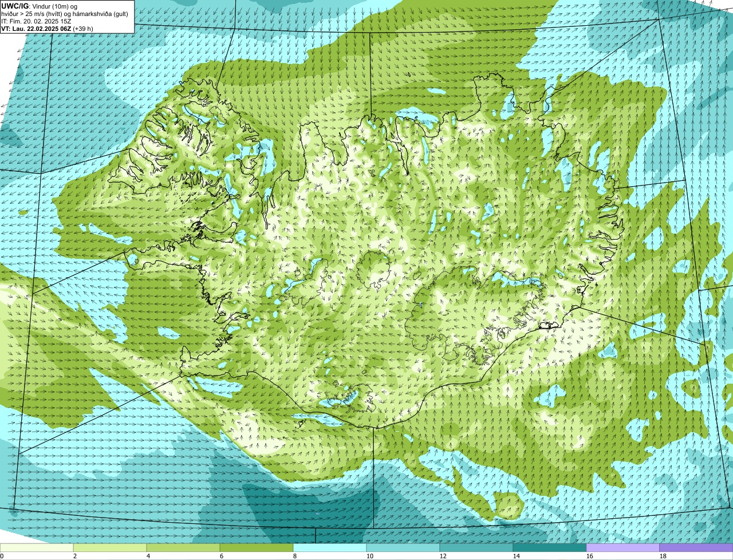Click the scale label '8'
Screen dimensions: 733x560
click(295, 556)
